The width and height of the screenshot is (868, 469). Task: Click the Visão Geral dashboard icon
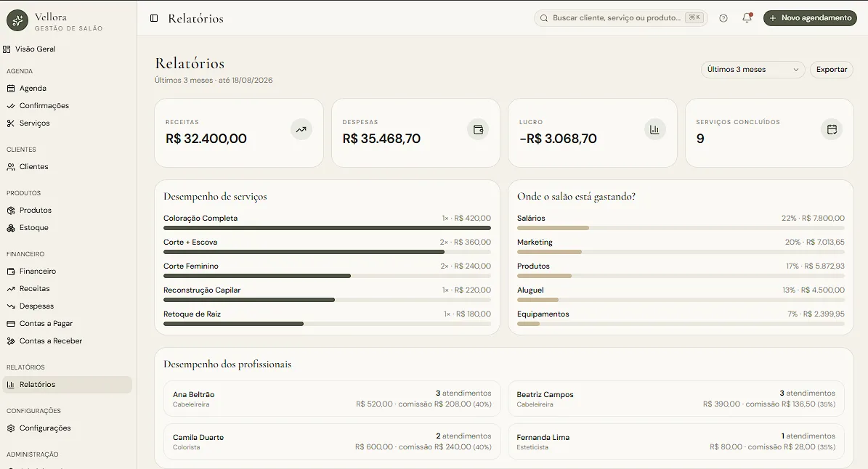(x=7, y=49)
